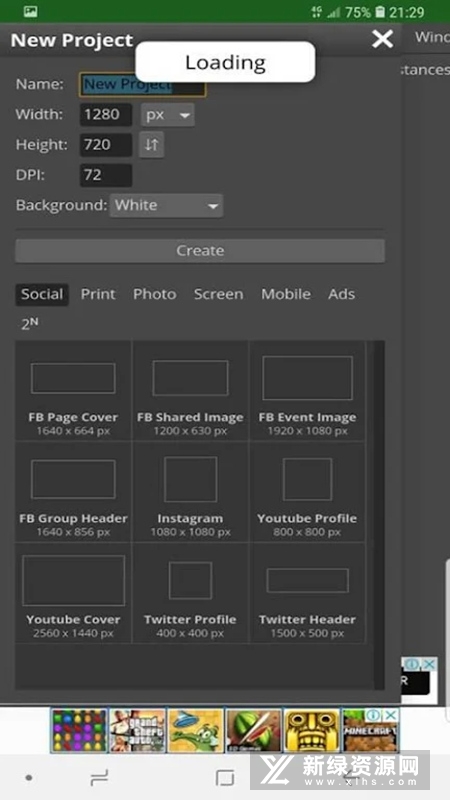The width and height of the screenshot is (450, 800).
Task: Click the Width input field
Action: [106, 115]
